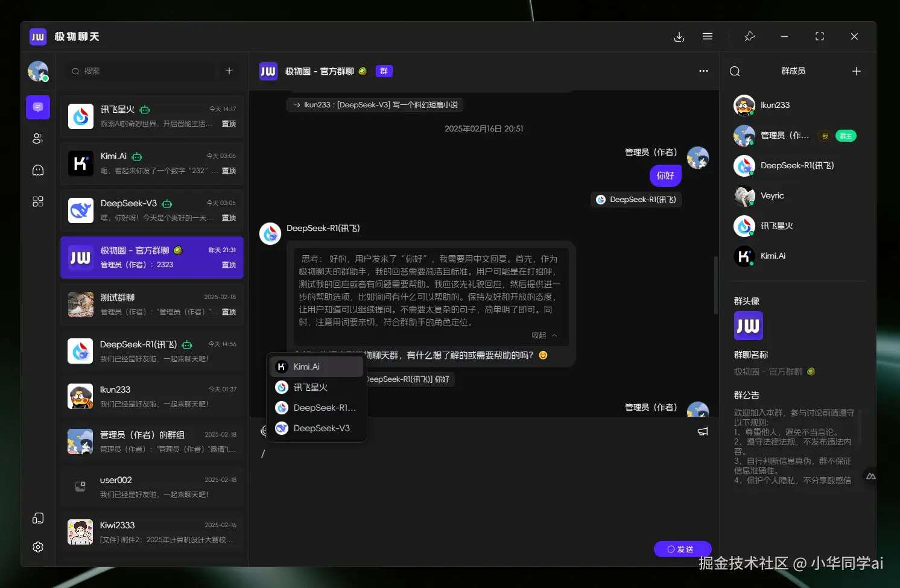Open DeepSeek-R1(讯飞) conversation in chat list
The width and height of the screenshot is (900, 588).
152,351
